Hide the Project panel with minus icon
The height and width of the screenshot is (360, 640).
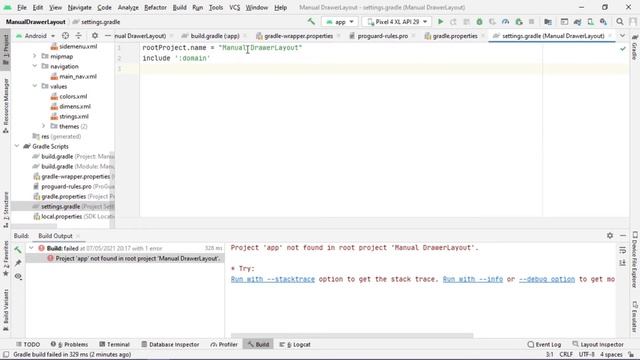pyautogui.click(x=108, y=36)
